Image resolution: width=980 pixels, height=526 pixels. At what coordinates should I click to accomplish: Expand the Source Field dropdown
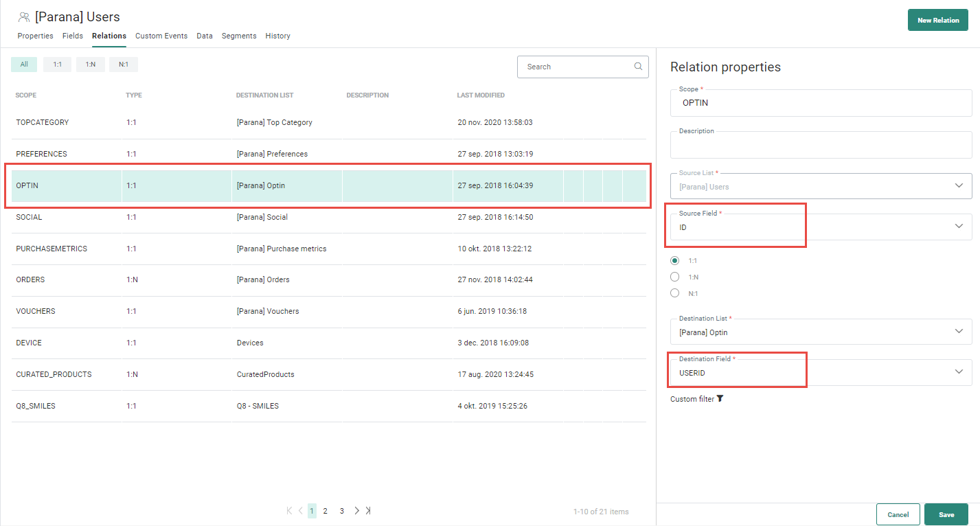[959, 227]
